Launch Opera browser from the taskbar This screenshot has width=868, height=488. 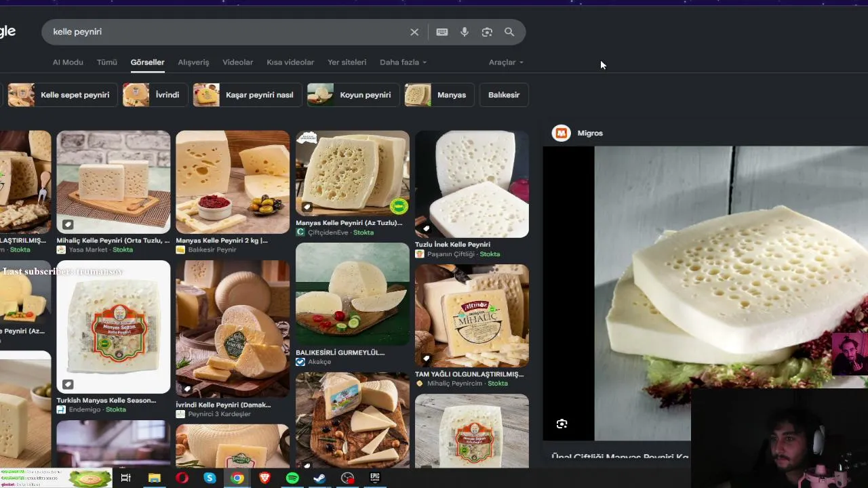[x=182, y=478]
